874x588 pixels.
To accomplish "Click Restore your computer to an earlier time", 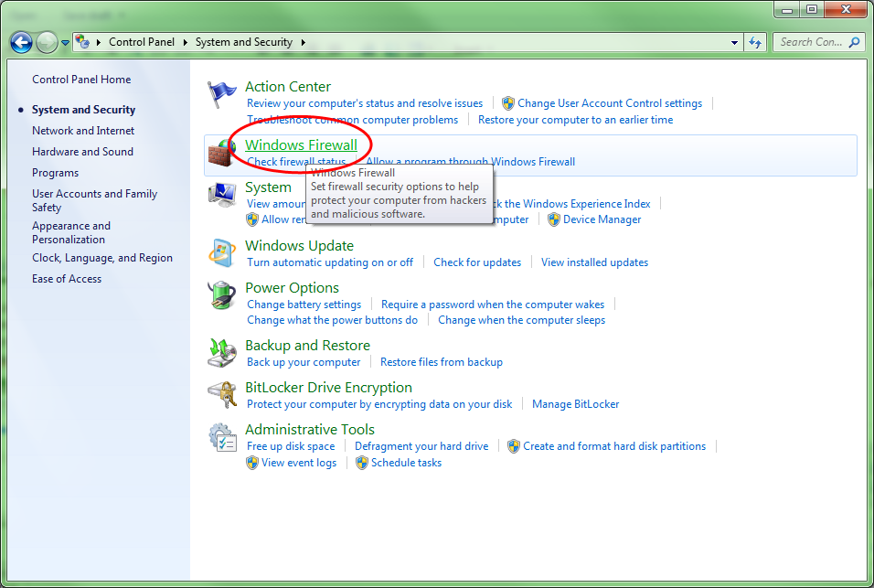I will click(x=575, y=120).
